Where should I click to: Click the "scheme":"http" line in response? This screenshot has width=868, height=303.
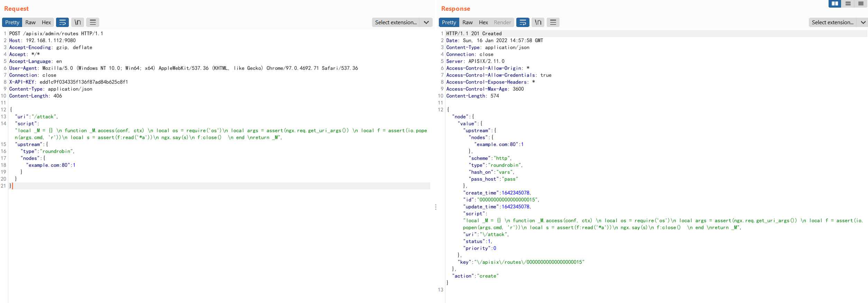tap(490, 158)
